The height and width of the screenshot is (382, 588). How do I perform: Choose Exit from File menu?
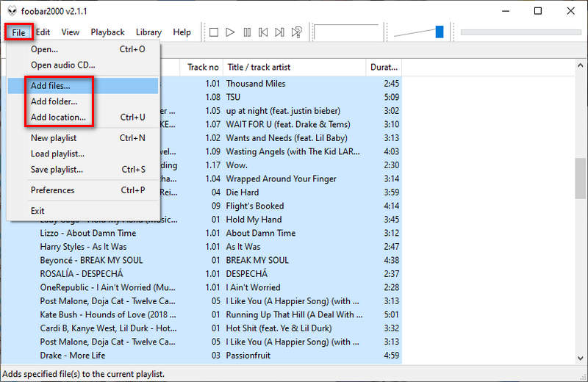tap(83, 211)
